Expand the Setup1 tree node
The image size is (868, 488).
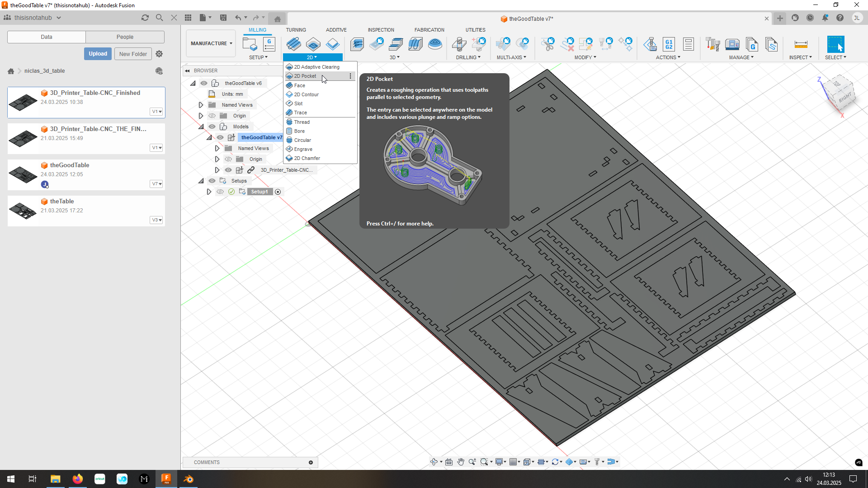(x=209, y=192)
